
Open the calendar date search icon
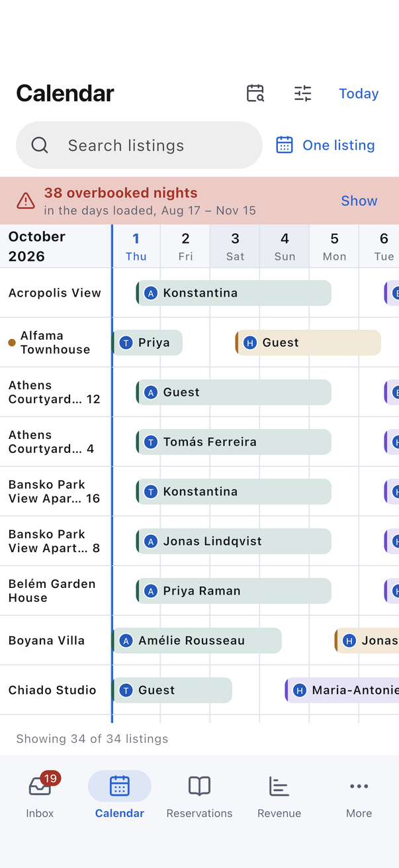click(255, 93)
